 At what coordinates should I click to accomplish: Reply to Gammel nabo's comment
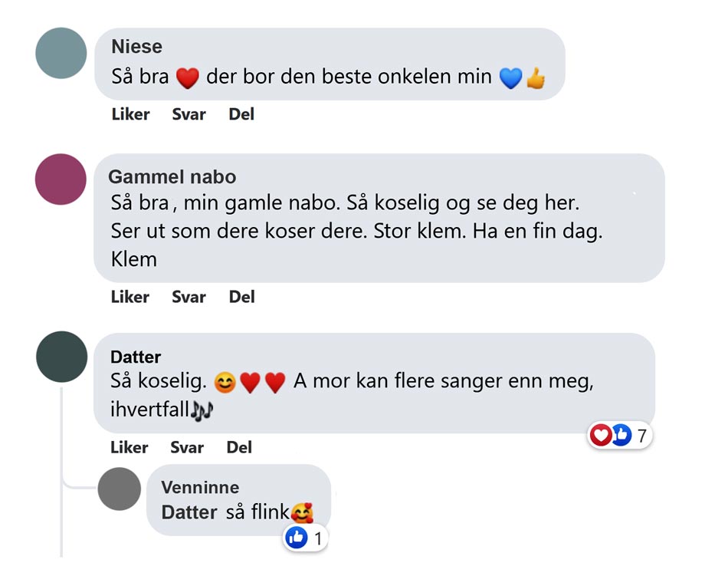coord(189,297)
